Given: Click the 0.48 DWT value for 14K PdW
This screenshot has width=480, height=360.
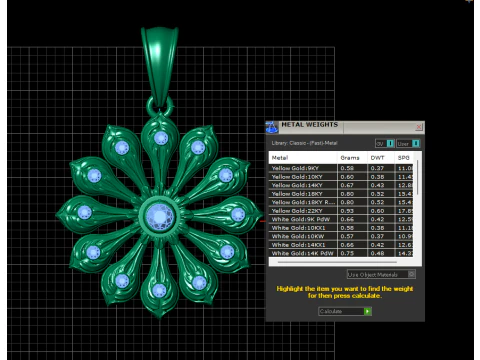Looking at the screenshot, I should pyautogui.click(x=377, y=253).
